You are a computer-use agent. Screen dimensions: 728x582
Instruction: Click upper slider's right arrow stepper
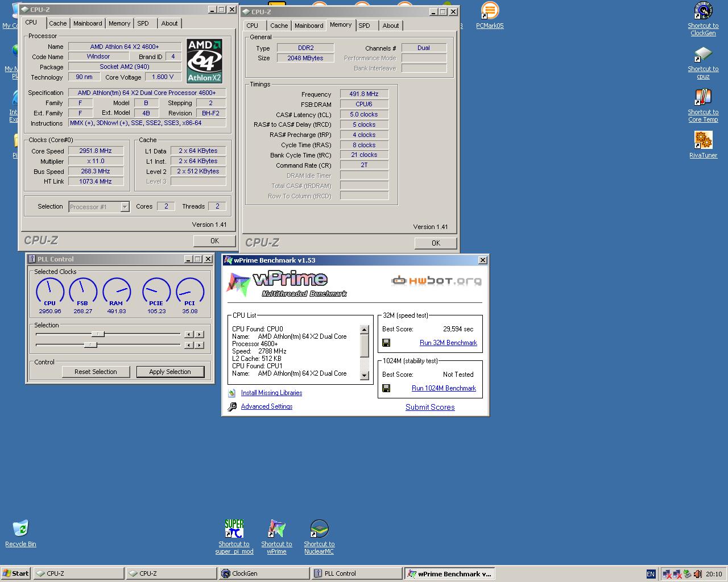point(199,334)
